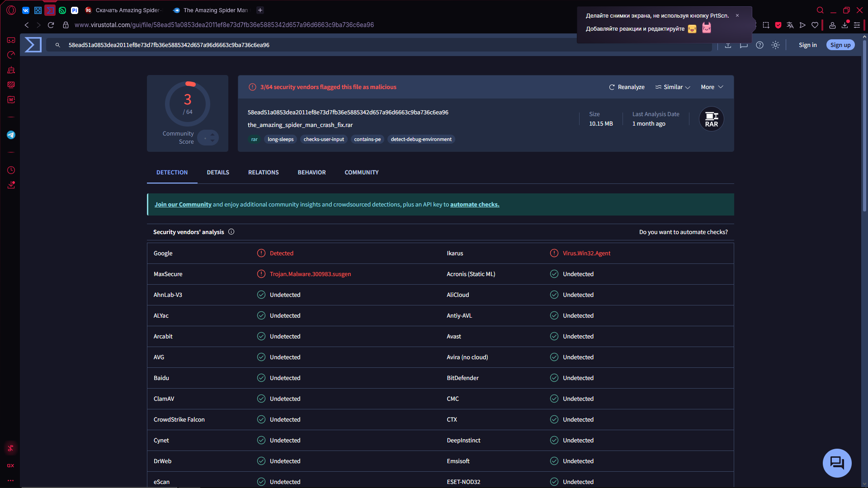Click info icon beside Security vendors' analysis
The width and height of the screenshot is (868, 488).
tap(231, 232)
